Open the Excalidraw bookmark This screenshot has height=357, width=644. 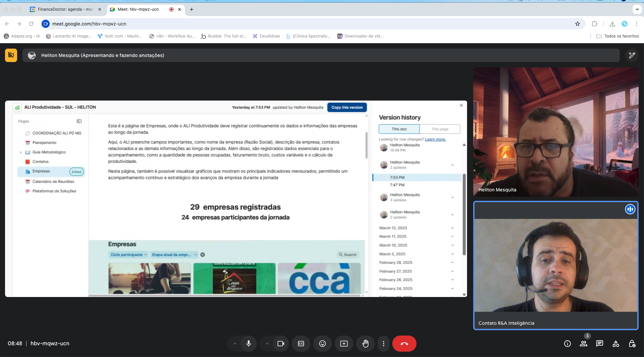[x=266, y=36]
